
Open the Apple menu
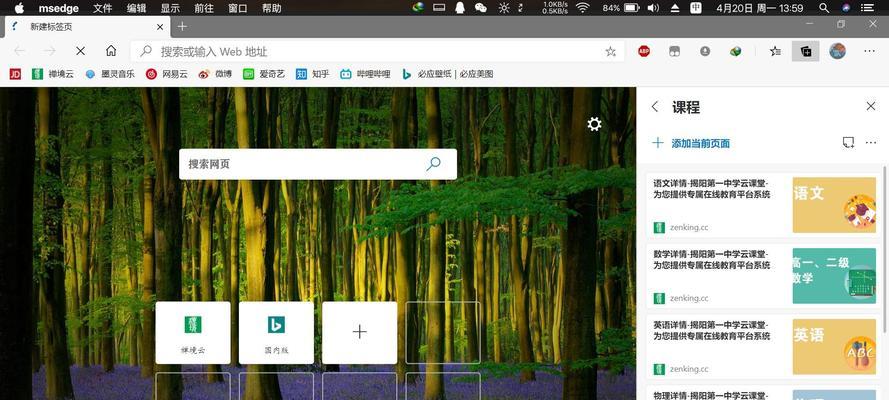pyautogui.click(x=19, y=8)
